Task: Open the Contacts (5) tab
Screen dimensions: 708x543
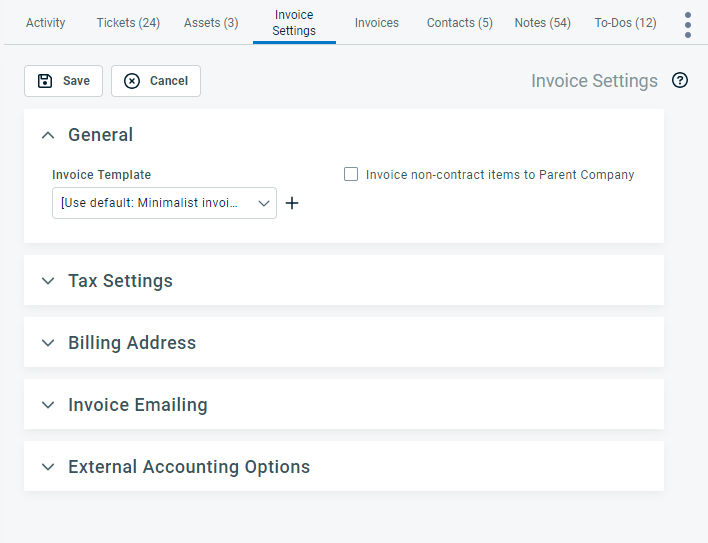Action: point(460,23)
